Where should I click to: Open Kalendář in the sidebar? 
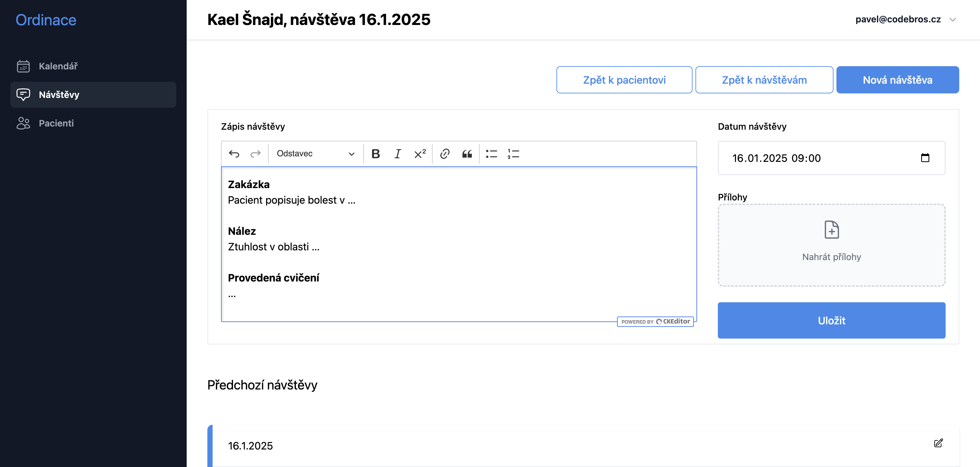58,66
